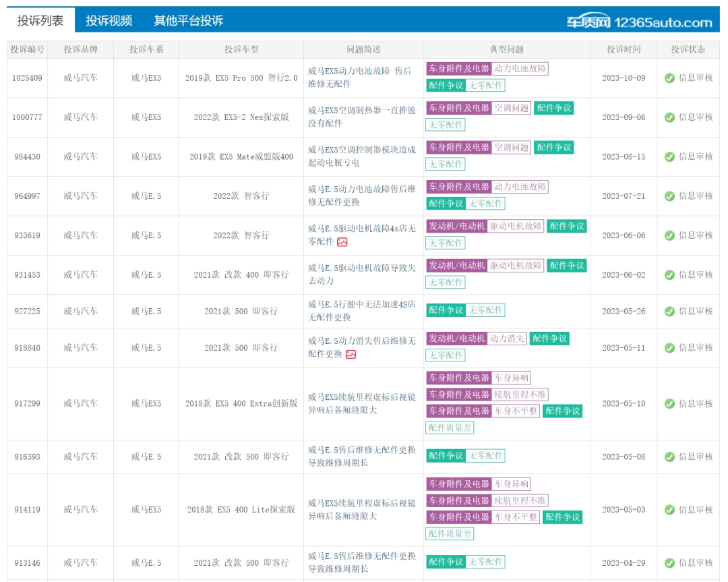Click the 配件质量差 tag in row 914119

click(x=450, y=534)
